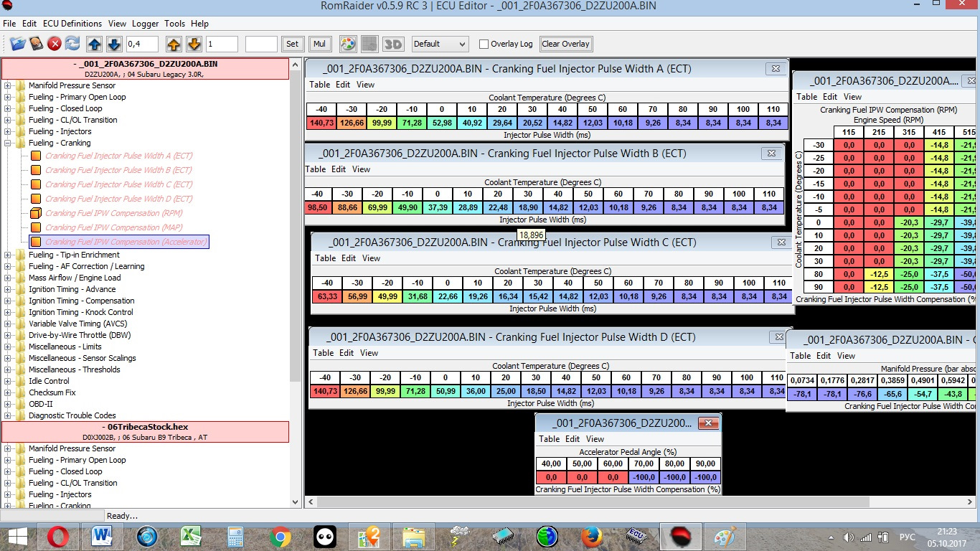Open the Default view dropdown

click(440, 44)
